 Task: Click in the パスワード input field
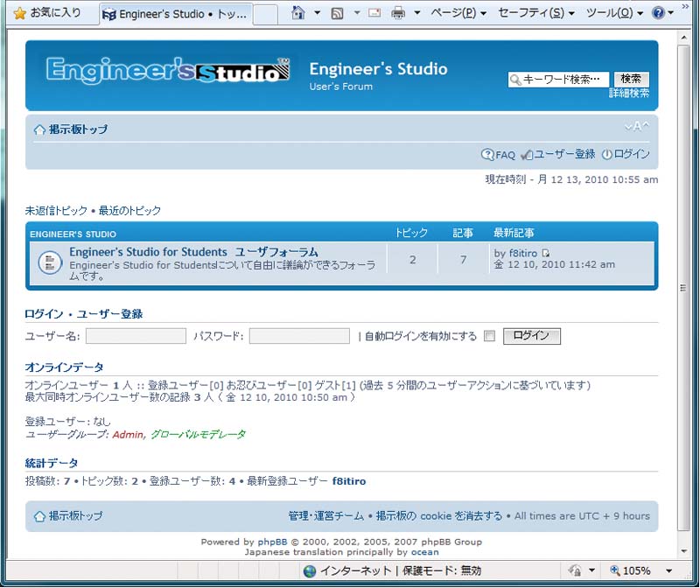(299, 336)
